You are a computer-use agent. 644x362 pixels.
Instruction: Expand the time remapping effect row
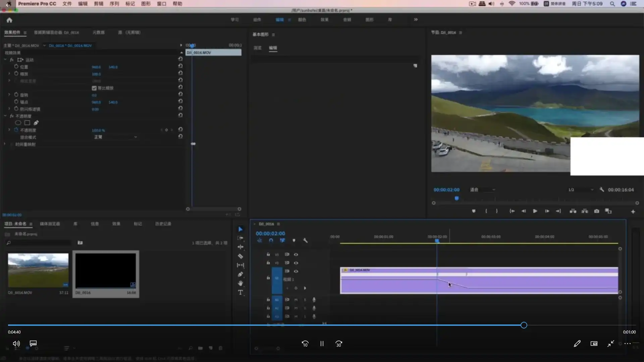5,144
